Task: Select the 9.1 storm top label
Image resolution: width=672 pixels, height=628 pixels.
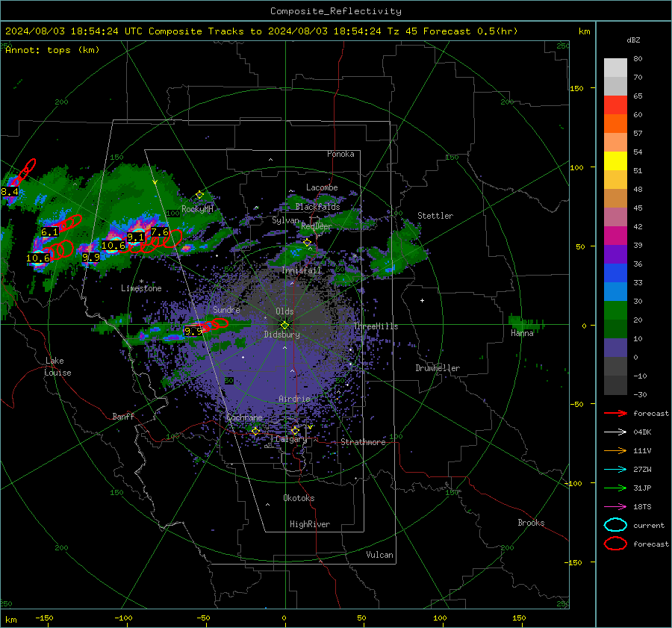Action: tap(135, 237)
